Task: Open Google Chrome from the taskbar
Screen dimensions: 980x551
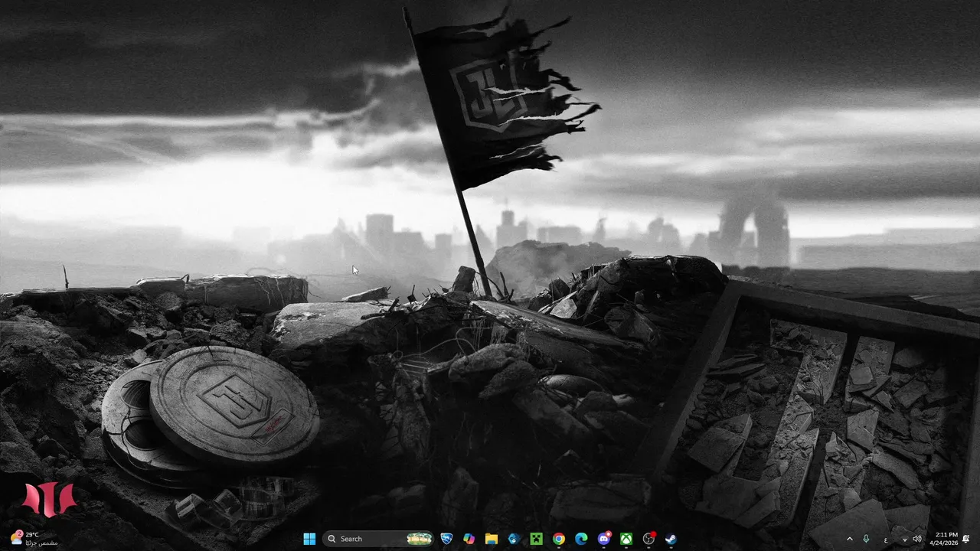Action: click(x=559, y=539)
